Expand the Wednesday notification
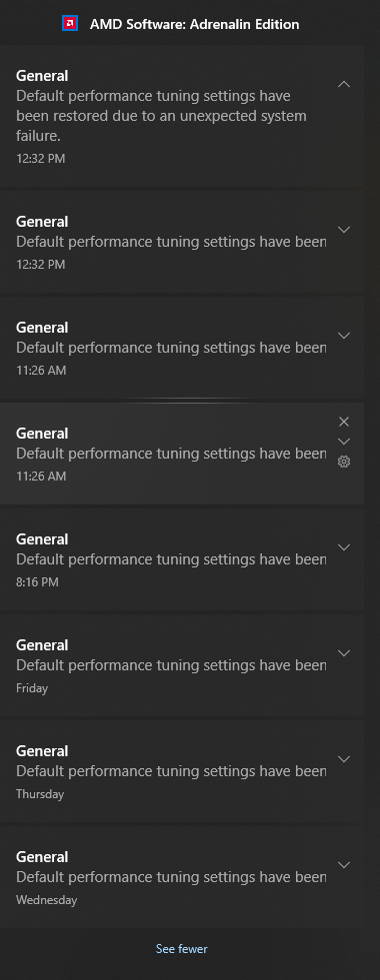 coord(344,865)
